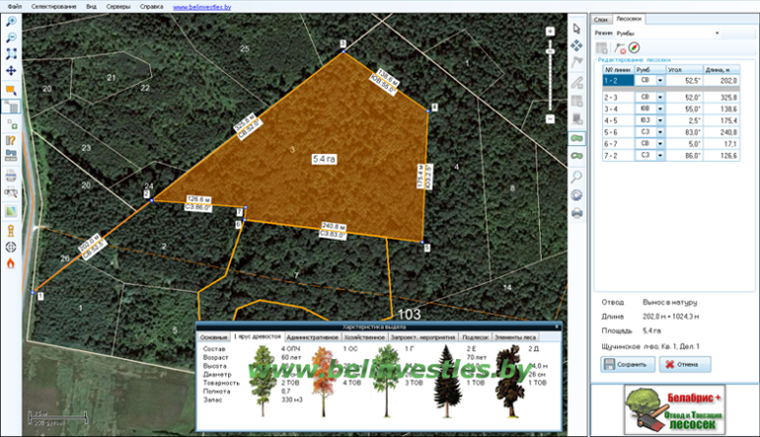Activate the pan map arrows tool
Image resolution: width=760 pixels, height=437 pixels.
pos(11,71)
